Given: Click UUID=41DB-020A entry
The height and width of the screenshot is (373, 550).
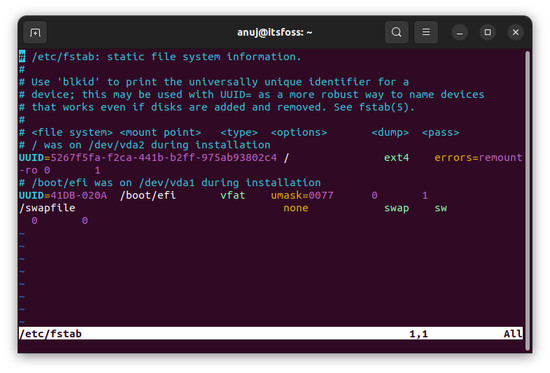Looking at the screenshot, I should coord(63,195).
